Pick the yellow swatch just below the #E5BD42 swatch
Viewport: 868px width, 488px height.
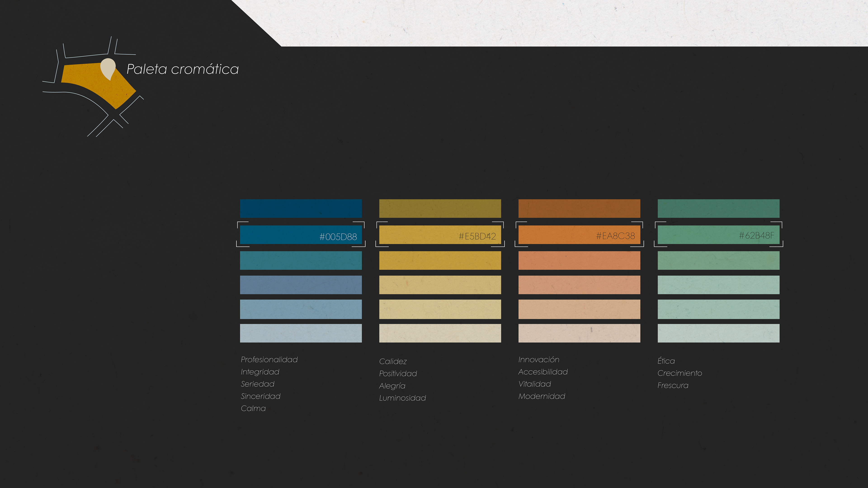point(440,260)
